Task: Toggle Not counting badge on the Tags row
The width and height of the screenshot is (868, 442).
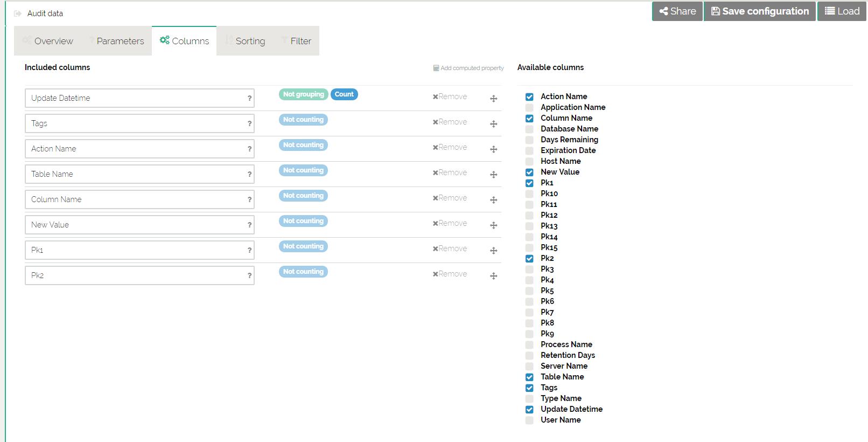Action: click(303, 120)
